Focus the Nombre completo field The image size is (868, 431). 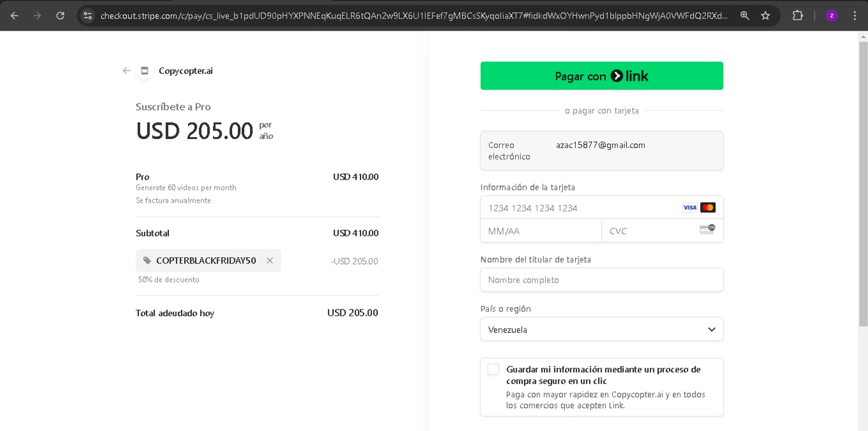tap(602, 280)
